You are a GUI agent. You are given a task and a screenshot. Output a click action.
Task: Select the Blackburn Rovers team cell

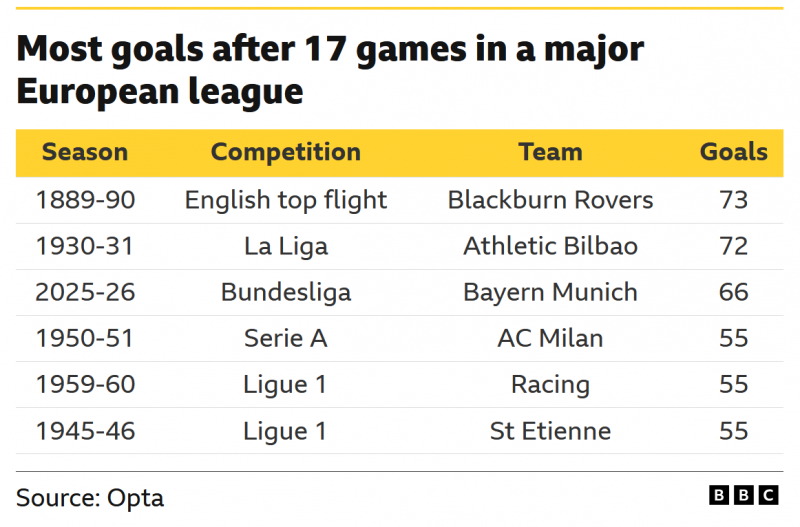click(550, 200)
